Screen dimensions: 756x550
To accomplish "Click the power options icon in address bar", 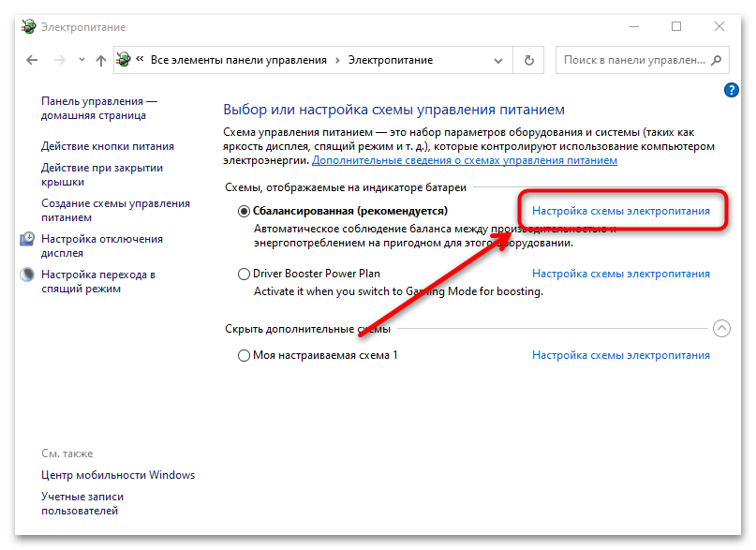I will coord(125,60).
